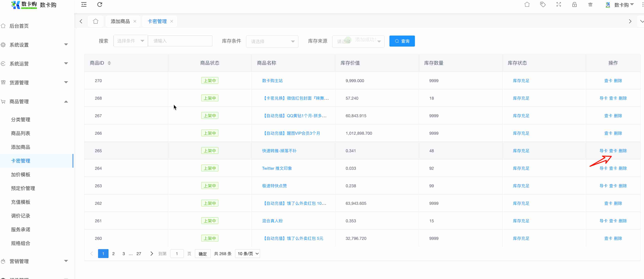Click the lock screen icon

pyautogui.click(x=574, y=4)
